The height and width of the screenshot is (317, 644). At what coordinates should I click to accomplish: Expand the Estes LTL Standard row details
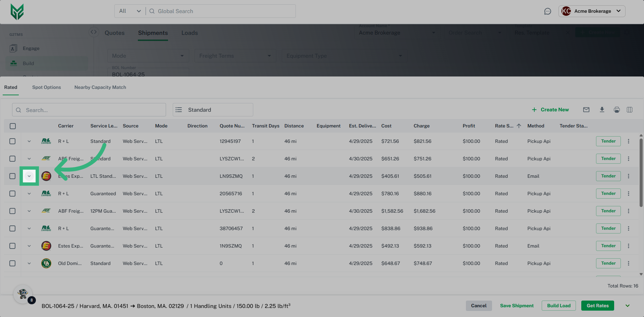click(29, 176)
